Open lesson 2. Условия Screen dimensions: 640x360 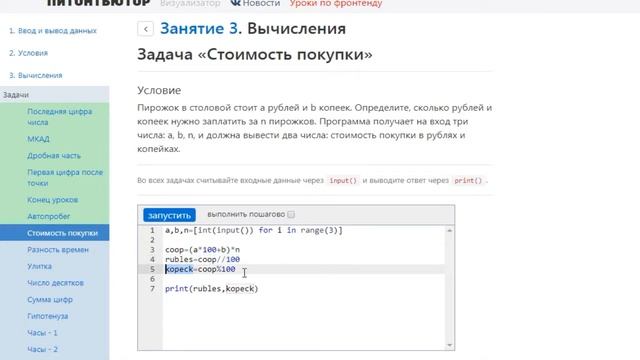click(29, 53)
